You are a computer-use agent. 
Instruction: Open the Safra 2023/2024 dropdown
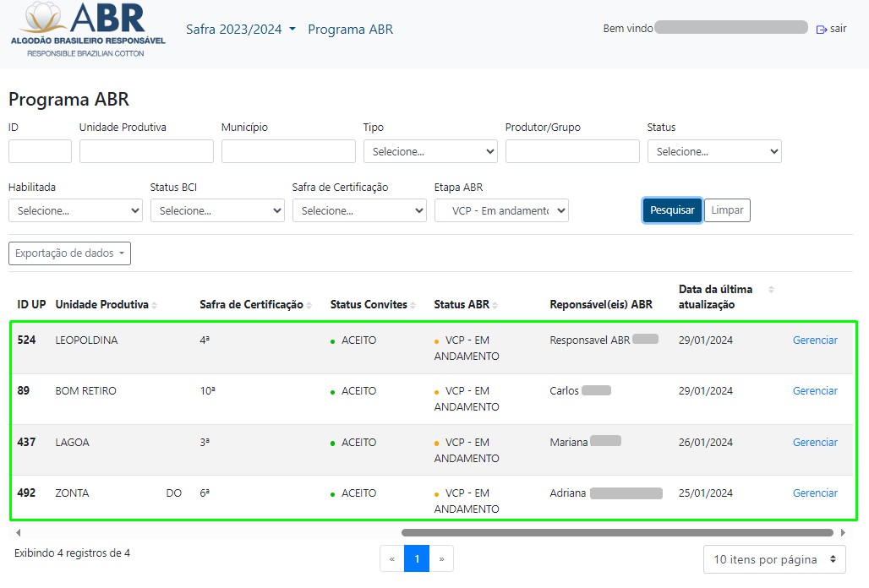(241, 30)
